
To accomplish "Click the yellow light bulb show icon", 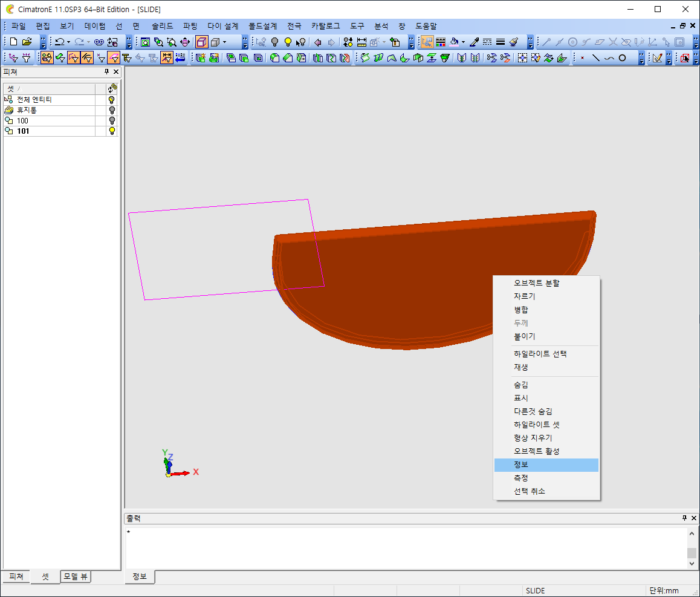I will click(x=288, y=42).
